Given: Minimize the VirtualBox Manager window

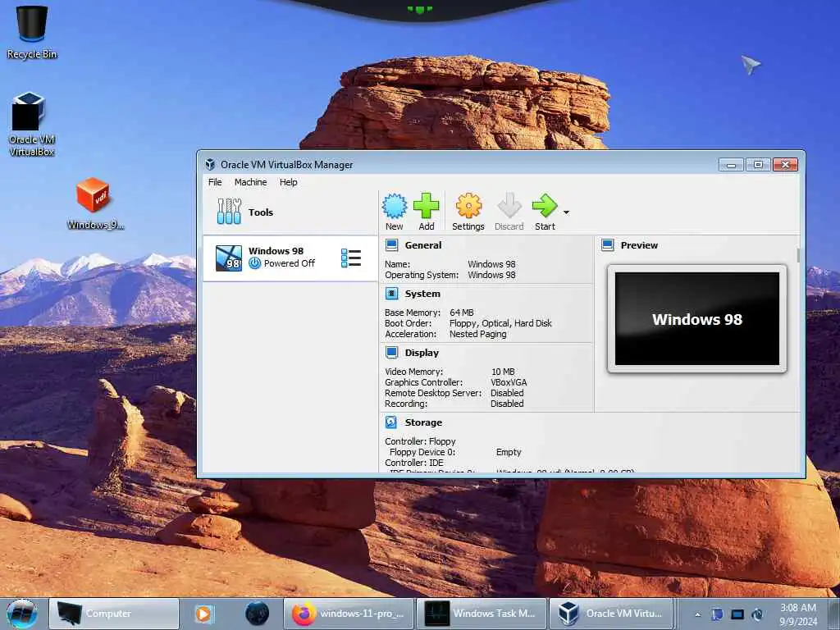Looking at the screenshot, I should pos(731,164).
